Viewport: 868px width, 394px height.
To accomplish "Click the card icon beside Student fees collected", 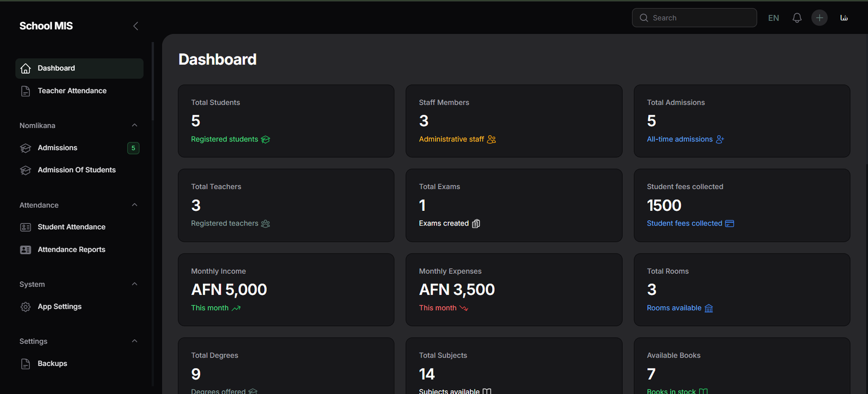I will [730, 223].
